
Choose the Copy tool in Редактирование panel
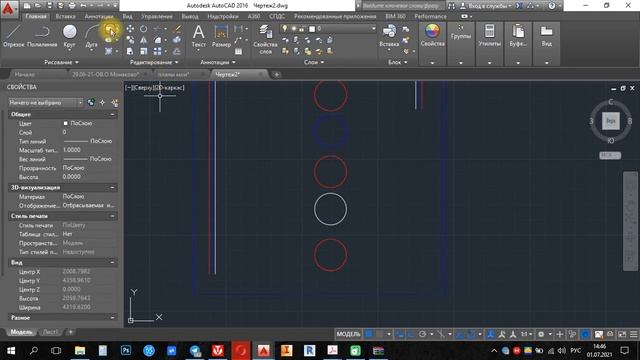click(x=130, y=40)
